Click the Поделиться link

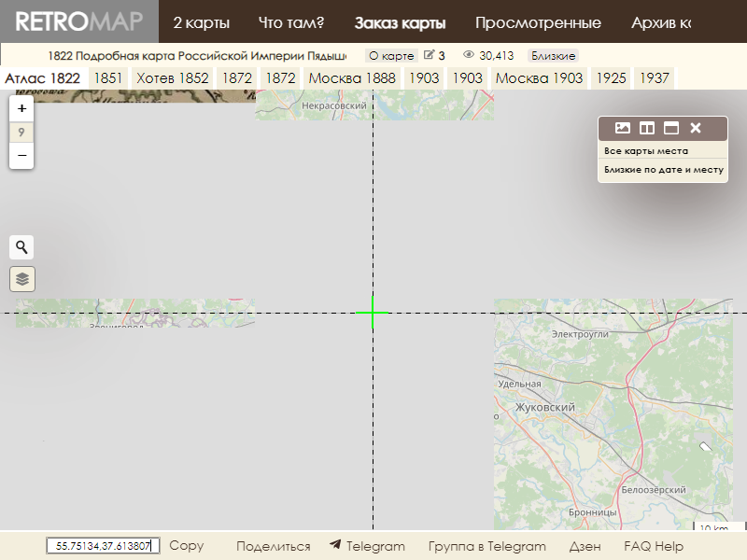(x=273, y=546)
